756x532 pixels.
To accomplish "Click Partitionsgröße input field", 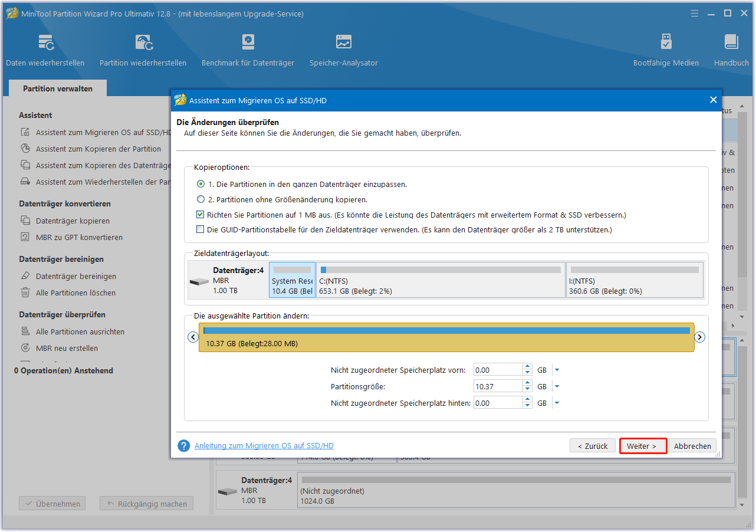I will [498, 387].
